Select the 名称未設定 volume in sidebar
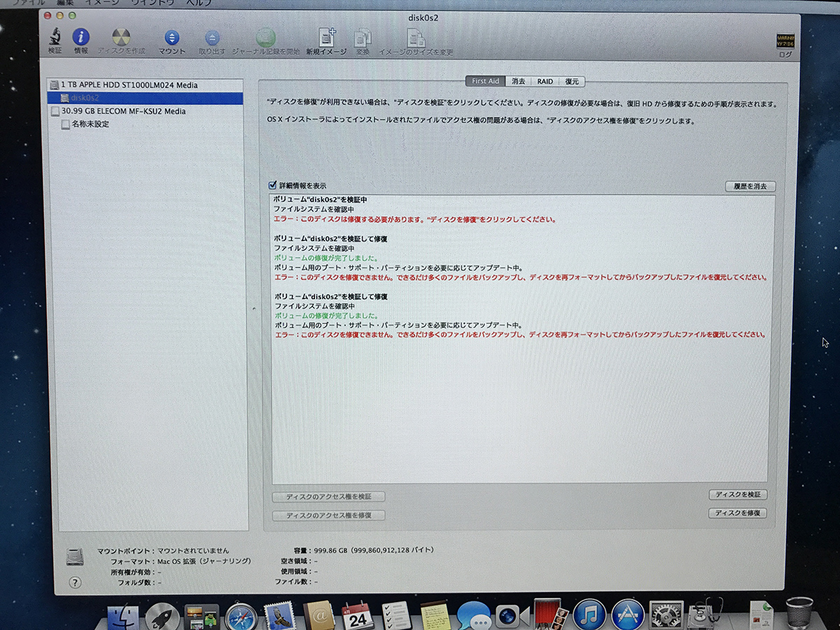Screen dimensions: 840x630 (x=90, y=124)
